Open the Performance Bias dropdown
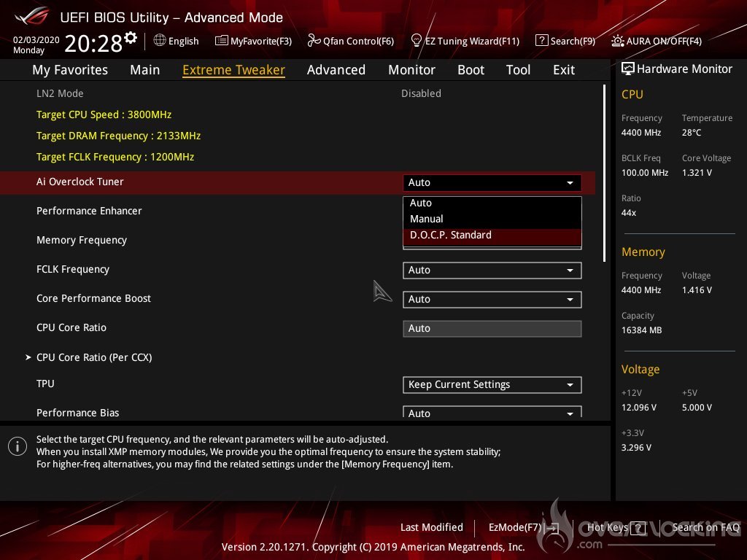Screen dimensions: 747x560 (492, 413)
